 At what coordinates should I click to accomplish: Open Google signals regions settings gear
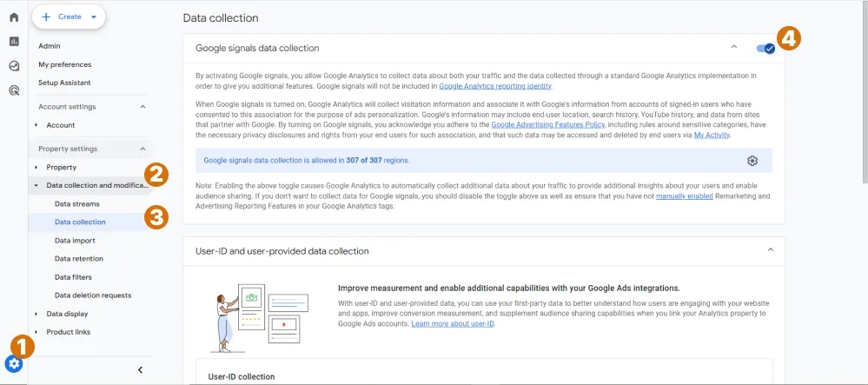752,161
